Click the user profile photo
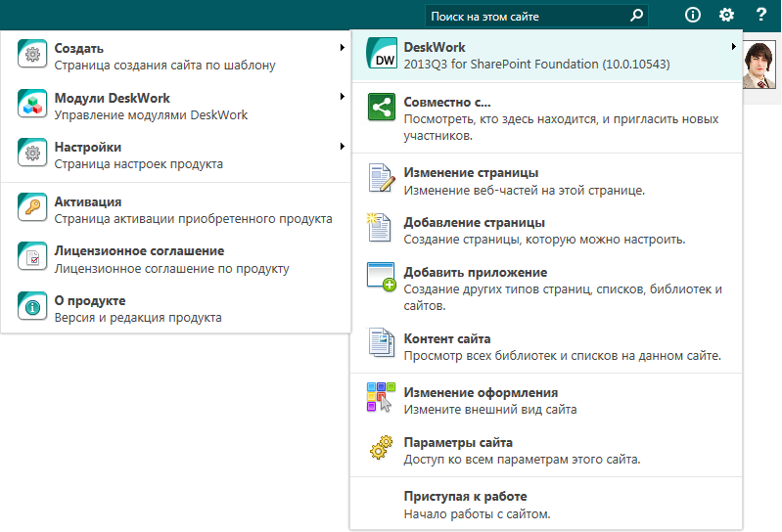The image size is (782, 532). click(759, 65)
